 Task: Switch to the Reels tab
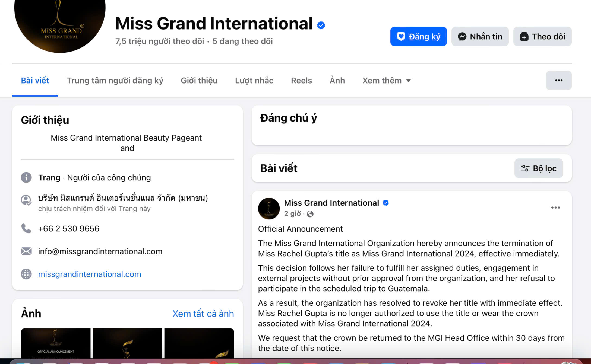pos(301,81)
